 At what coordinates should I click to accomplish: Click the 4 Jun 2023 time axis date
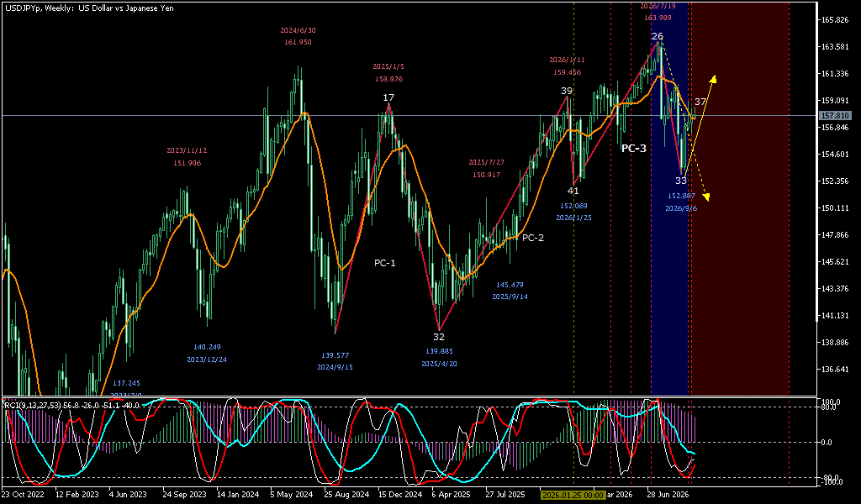(x=129, y=495)
